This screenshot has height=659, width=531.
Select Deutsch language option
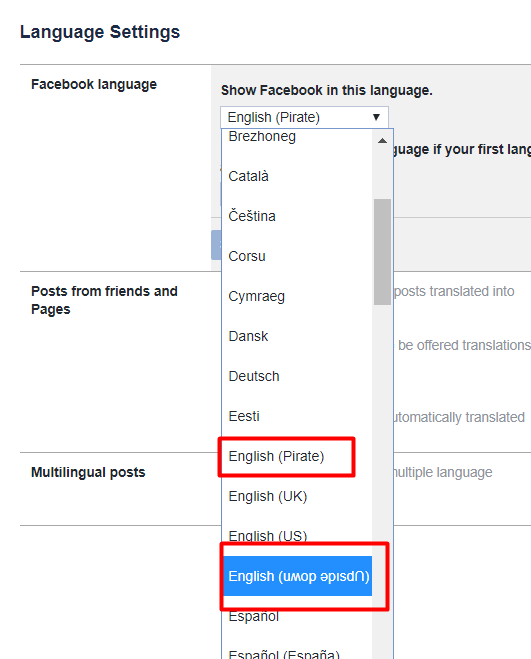(x=297, y=376)
